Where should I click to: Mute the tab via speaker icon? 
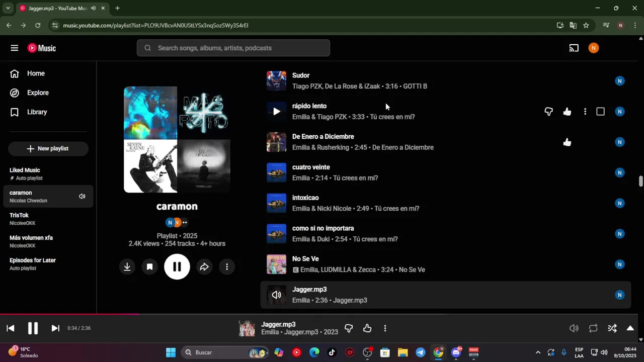pyautogui.click(x=94, y=9)
